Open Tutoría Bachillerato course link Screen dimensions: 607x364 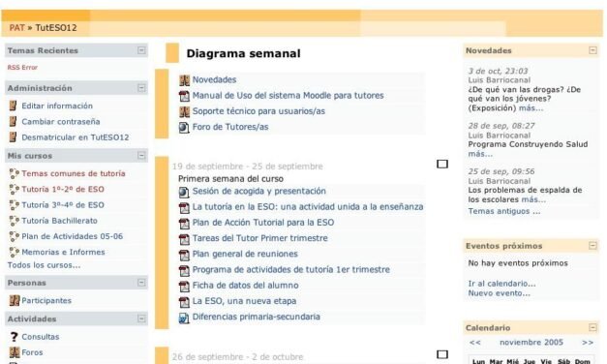point(60,221)
